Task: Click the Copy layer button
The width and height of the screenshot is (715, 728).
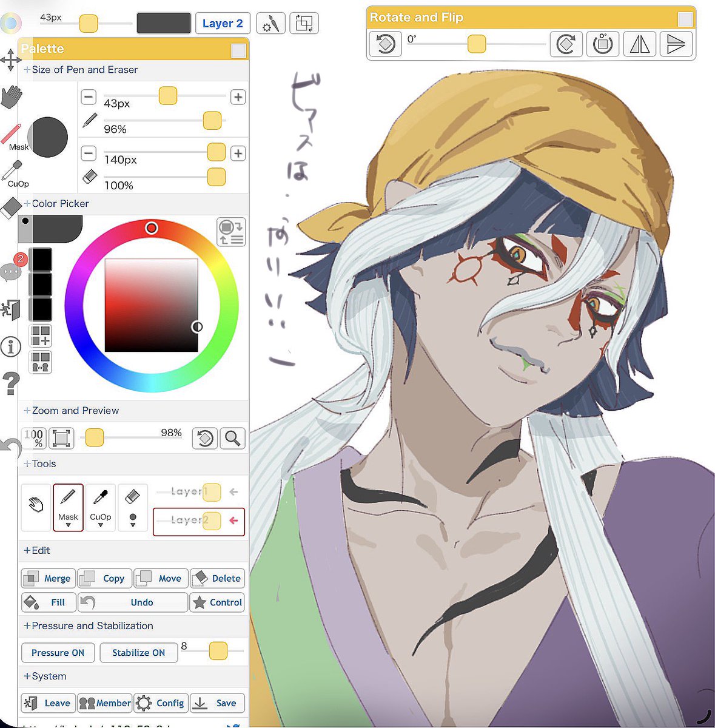Action: 104,578
